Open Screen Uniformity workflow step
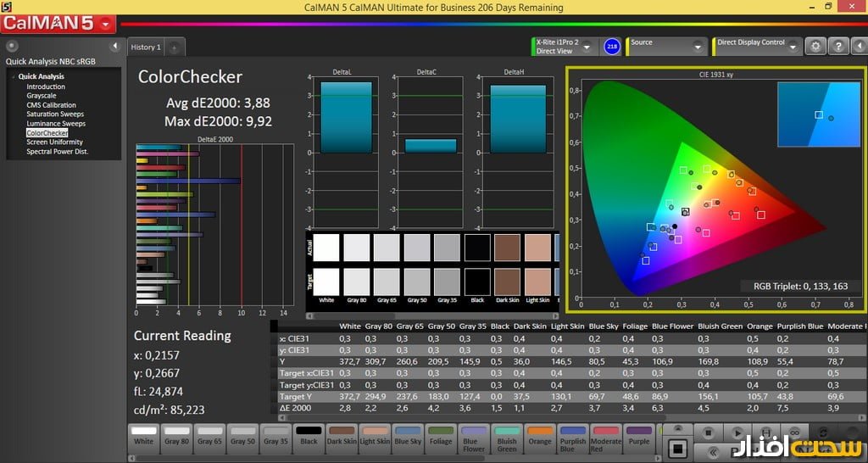Image resolution: width=868 pixels, height=463 pixels. coord(54,142)
